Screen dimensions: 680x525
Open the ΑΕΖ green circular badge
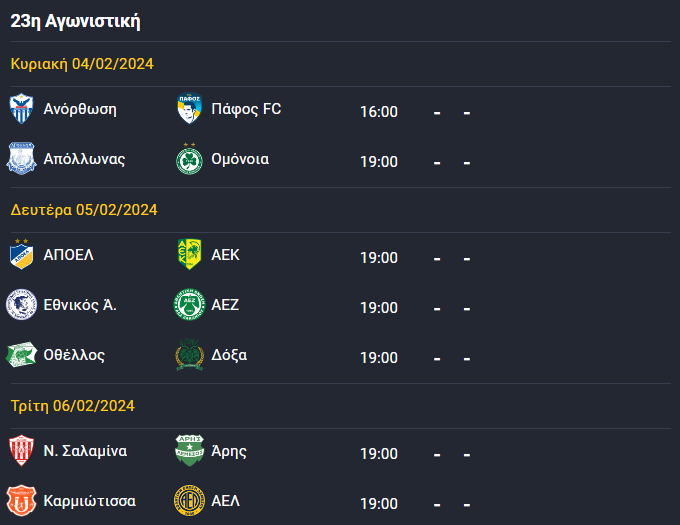tap(190, 304)
